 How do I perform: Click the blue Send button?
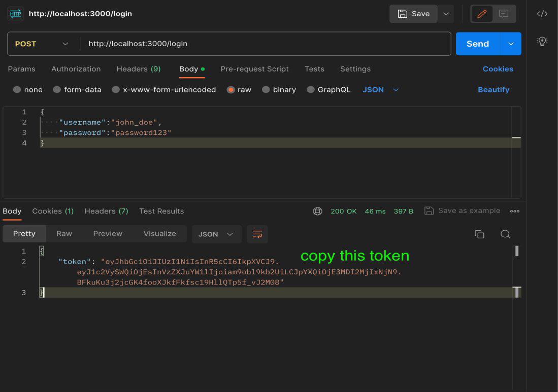pos(478,44)
